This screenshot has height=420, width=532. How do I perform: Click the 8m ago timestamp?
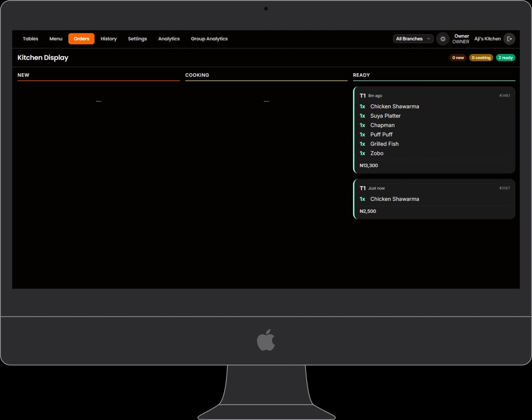(375, 96)
